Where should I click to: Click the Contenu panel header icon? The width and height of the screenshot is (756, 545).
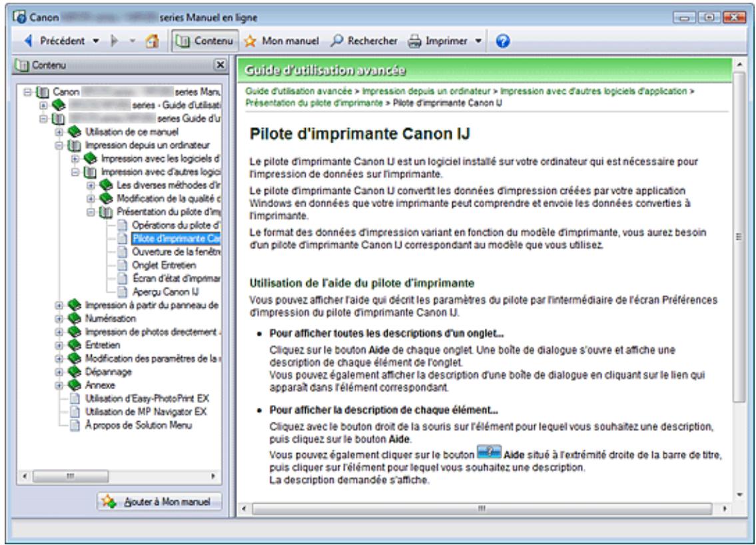click(x=22, y=65)
